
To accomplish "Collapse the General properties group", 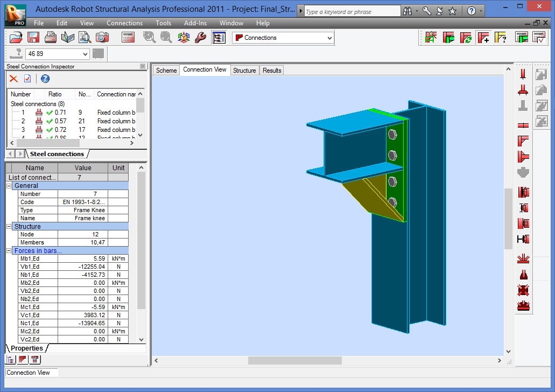I will coord(9,186).
